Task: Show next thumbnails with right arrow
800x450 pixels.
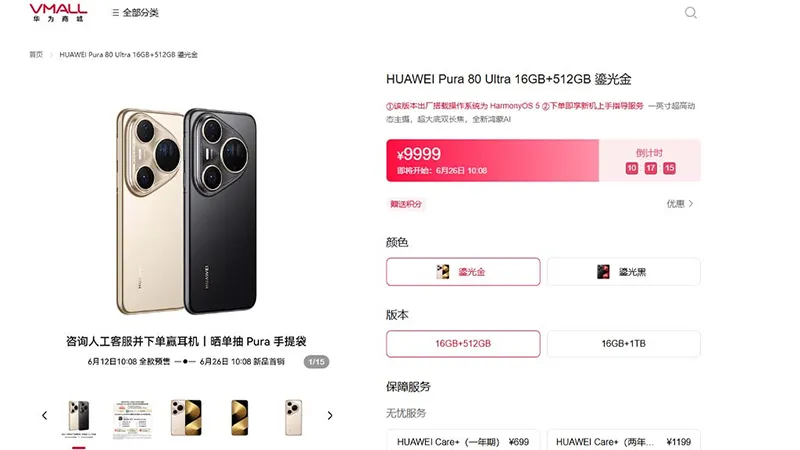Action: click(x=330, y=415)
